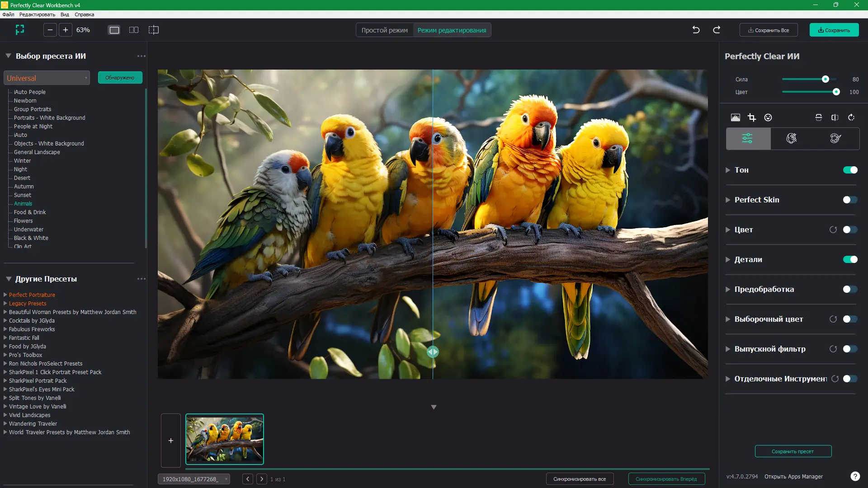The height and width of the screenshot is (488, 868).
Task: Click the redo arrow icon
Action: 717,30
